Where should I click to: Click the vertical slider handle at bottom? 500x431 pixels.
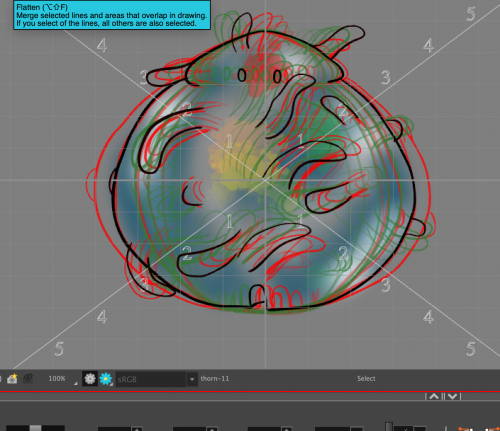[x=389, y=427]
